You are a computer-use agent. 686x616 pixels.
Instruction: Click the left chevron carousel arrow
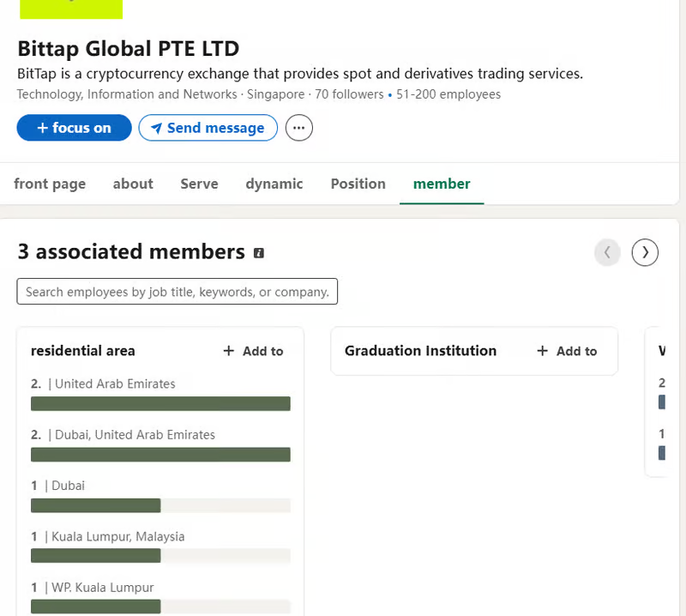pos(607,252)
